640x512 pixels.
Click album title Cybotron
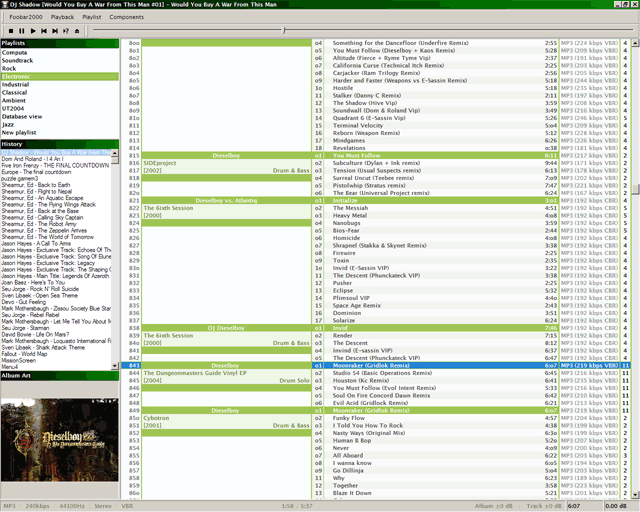(x=156, y=418)
